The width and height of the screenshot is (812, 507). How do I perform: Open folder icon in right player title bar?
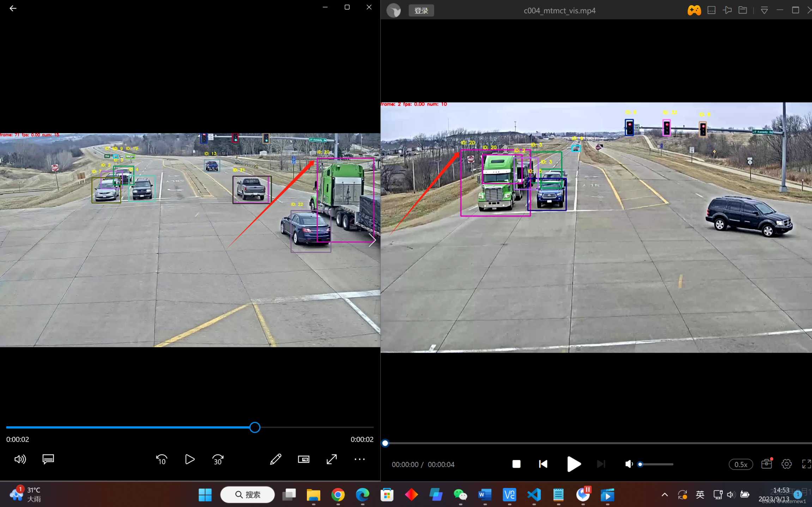(743, 10)
